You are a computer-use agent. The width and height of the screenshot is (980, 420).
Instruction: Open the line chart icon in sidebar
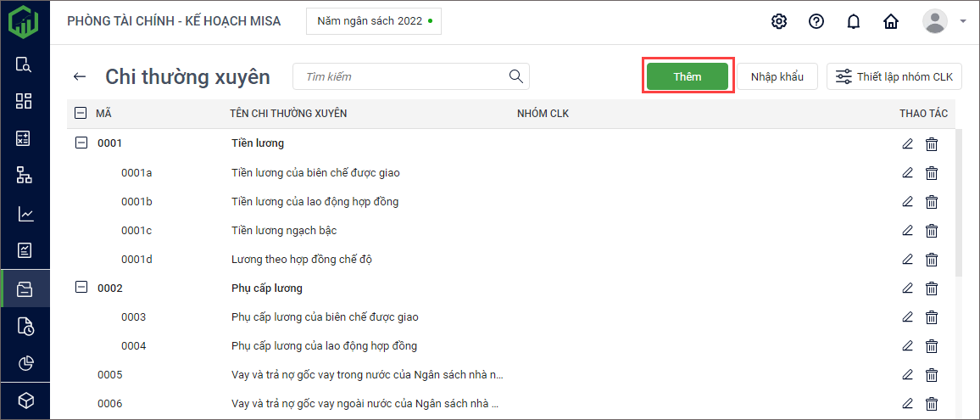point(25,214)
